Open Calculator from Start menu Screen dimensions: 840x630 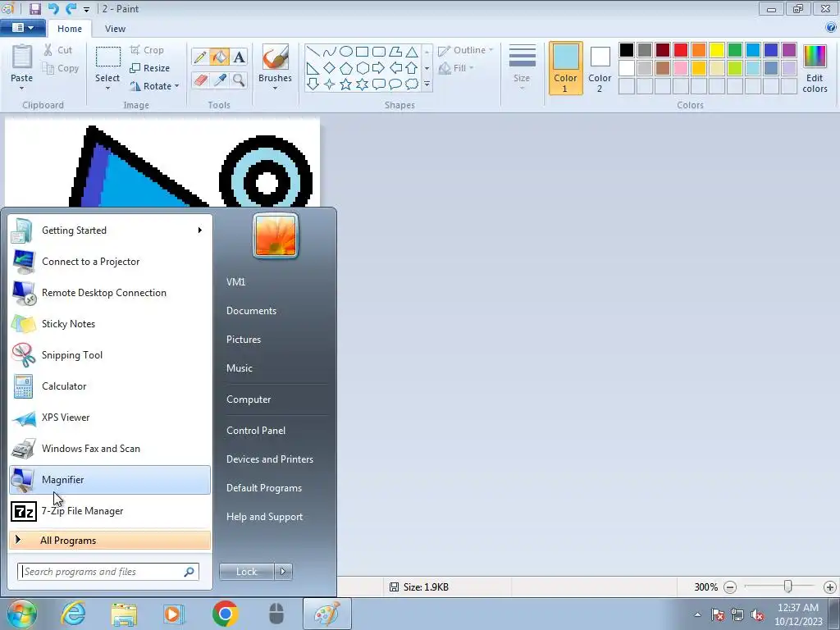(110, 386)
